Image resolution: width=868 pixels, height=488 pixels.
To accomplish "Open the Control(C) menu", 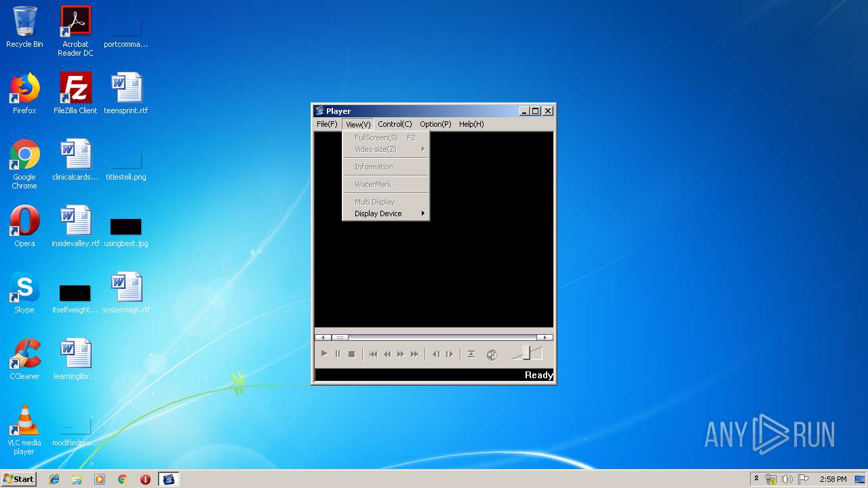I will click(395, 124).
